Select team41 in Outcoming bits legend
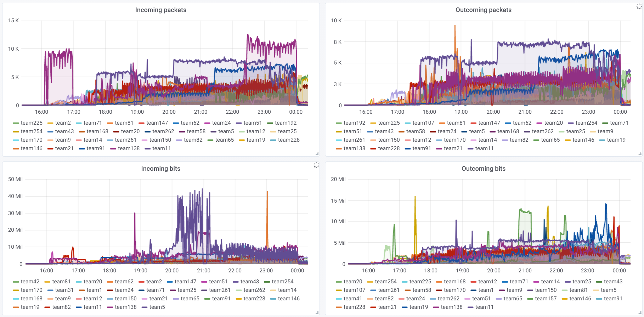The height and width of the screenshot is (317, 644). click(x=352, y=299)
